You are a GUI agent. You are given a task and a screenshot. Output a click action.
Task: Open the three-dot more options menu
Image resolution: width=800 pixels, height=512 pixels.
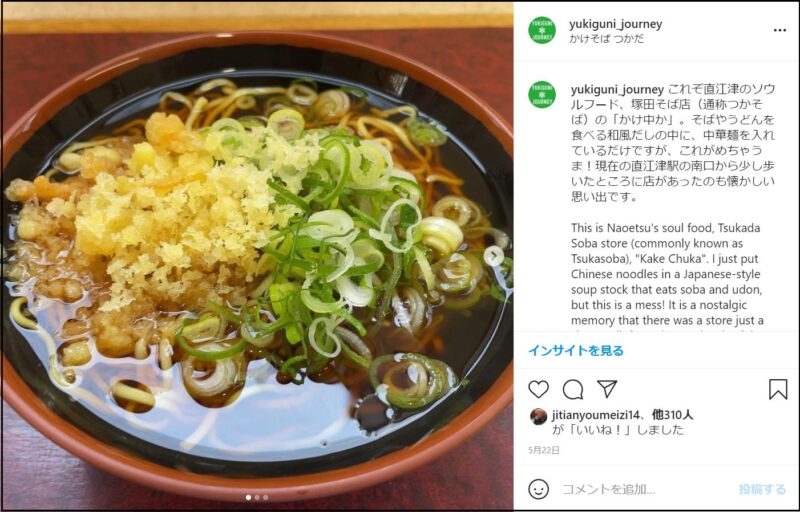point(780,30)
